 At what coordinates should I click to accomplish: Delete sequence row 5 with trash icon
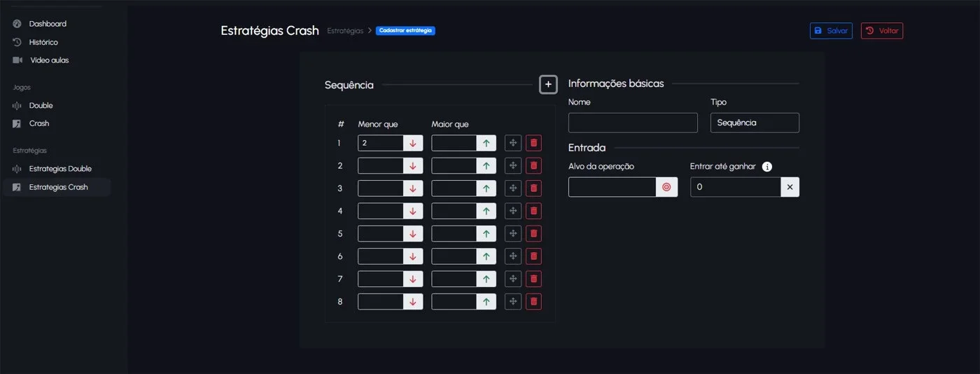(534, 234)
